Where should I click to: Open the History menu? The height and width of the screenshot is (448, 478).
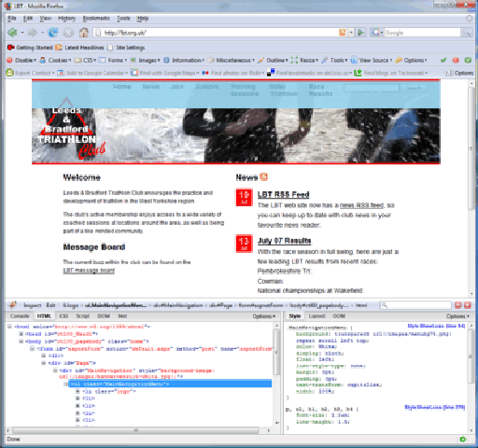point(67,19)
